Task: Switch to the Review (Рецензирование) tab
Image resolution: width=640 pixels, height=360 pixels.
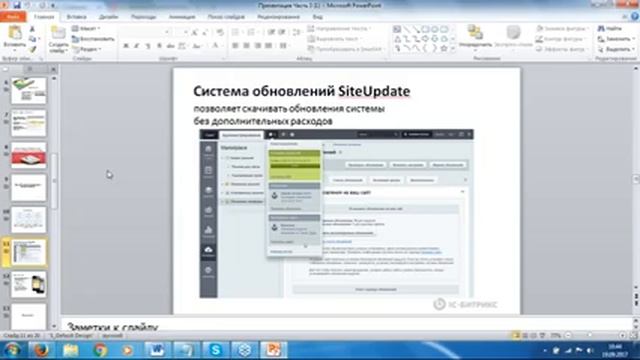Action: (x=278, y=17)
